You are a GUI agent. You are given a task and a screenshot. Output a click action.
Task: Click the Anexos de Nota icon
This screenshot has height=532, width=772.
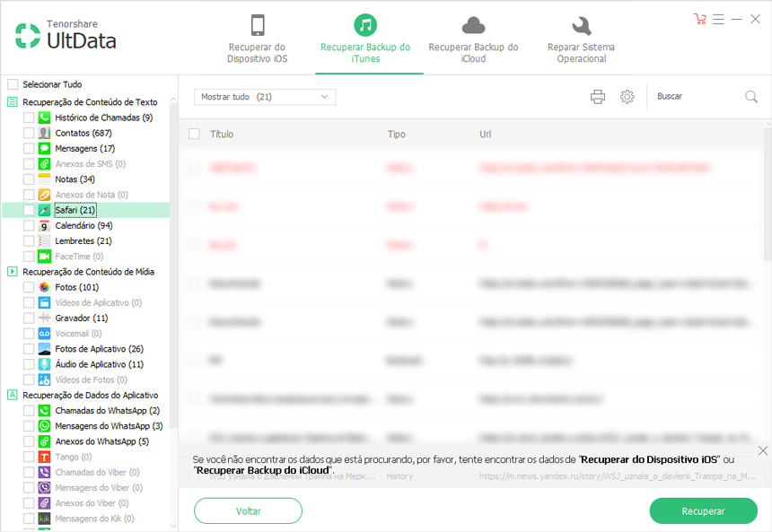coord(44,195)
